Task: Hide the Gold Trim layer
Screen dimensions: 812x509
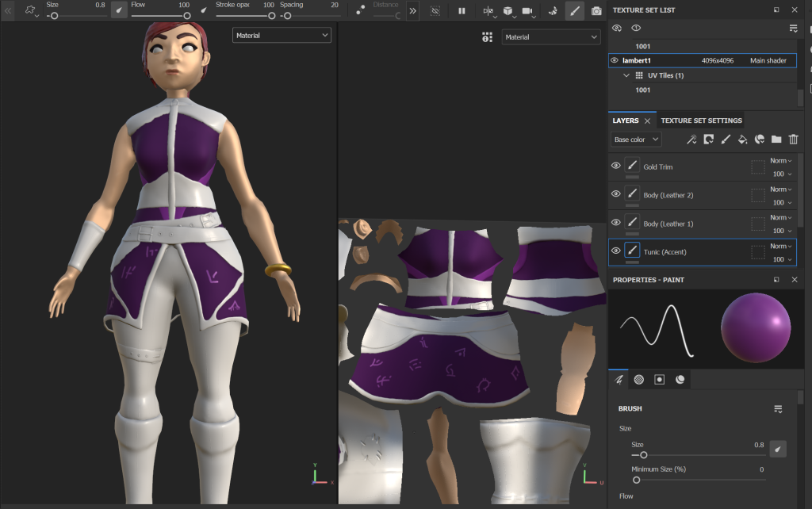Action: (x=615, y=166)
